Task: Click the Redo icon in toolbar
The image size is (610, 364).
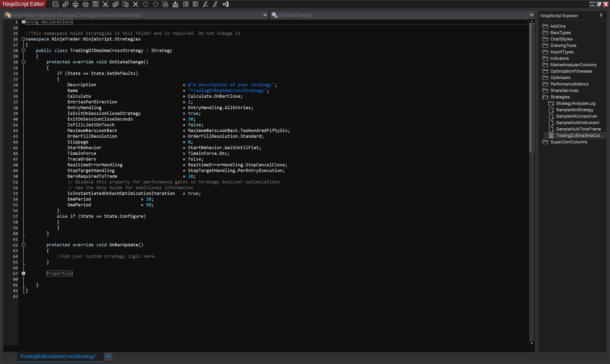Action: pyautogui.click(x=155, y=4)
